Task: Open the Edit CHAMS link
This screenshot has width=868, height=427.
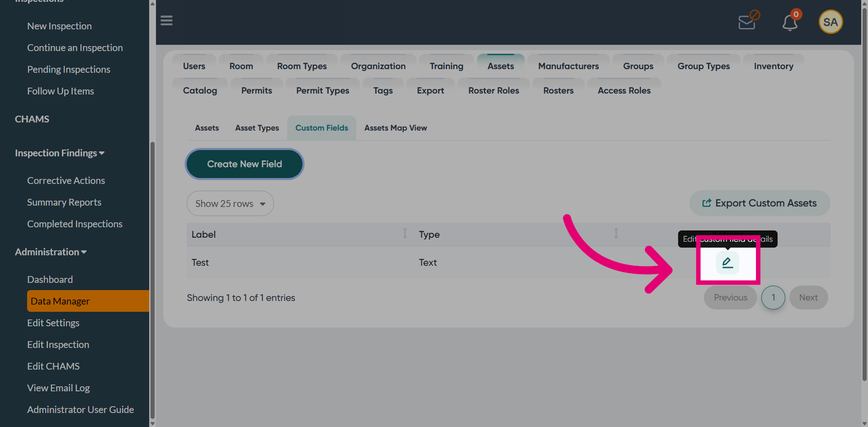Action: (x=53, y=366)
